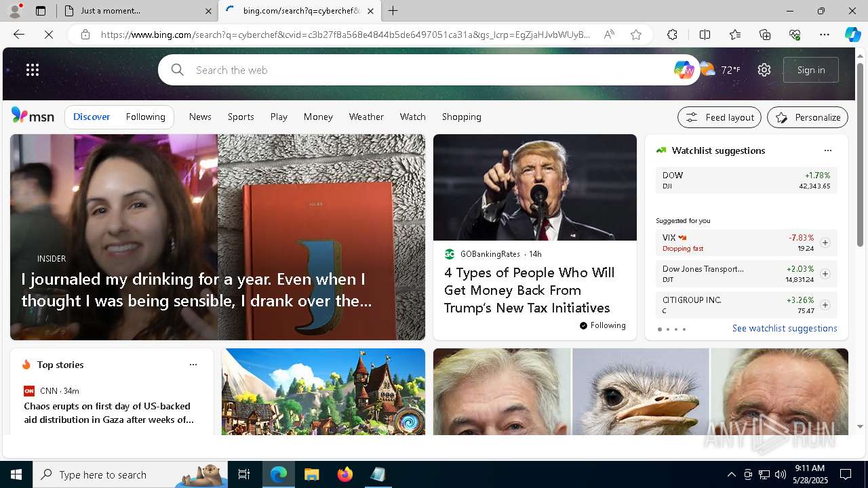Close the 'Just a moment...' tab

tap(208, 11)
